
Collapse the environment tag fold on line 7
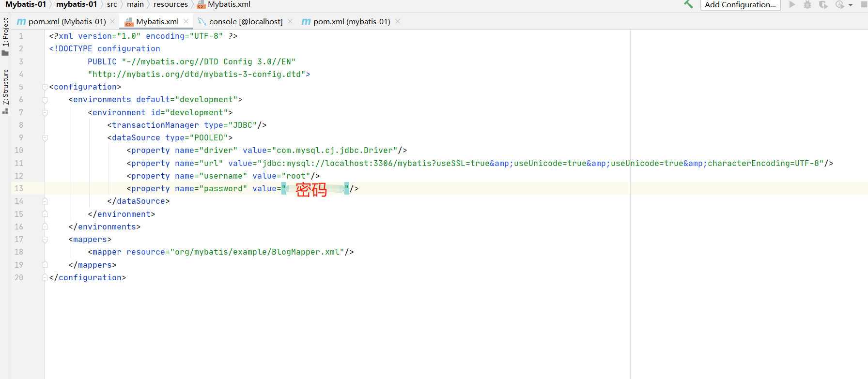pos(45,112)
